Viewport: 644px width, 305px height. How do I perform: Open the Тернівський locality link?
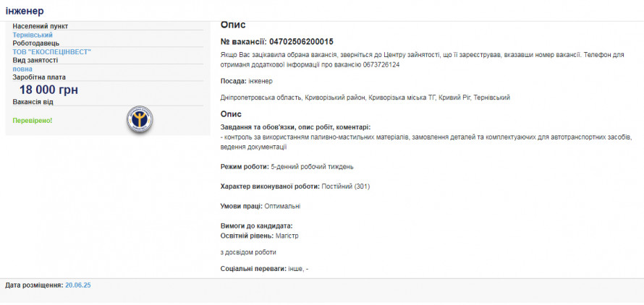pos(33,35)
